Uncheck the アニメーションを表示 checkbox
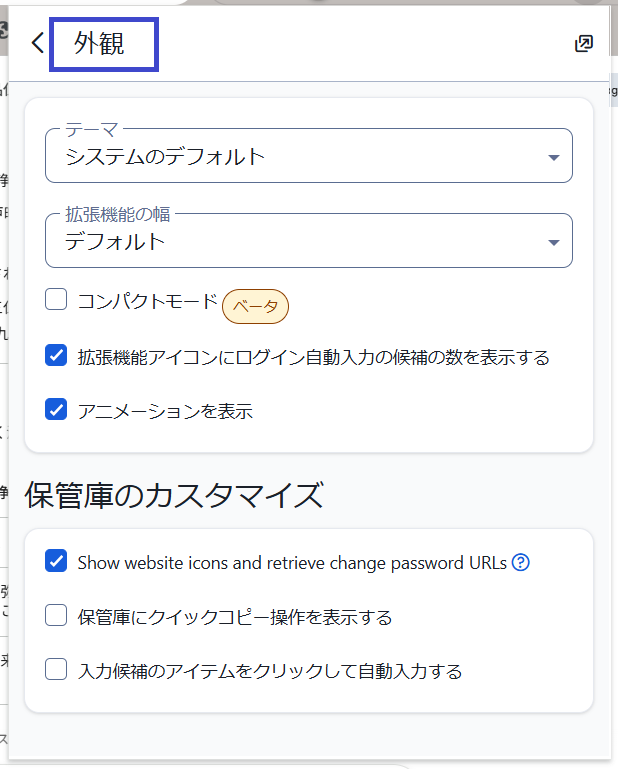The height and width of the screenshot is (769, 618). 56,409
